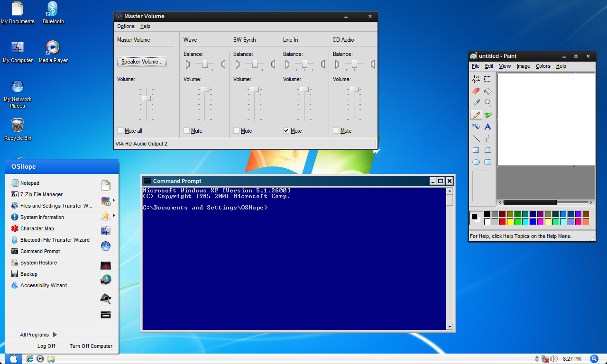Choose the straight Line tool in Paint

click(x=476, y=138)
